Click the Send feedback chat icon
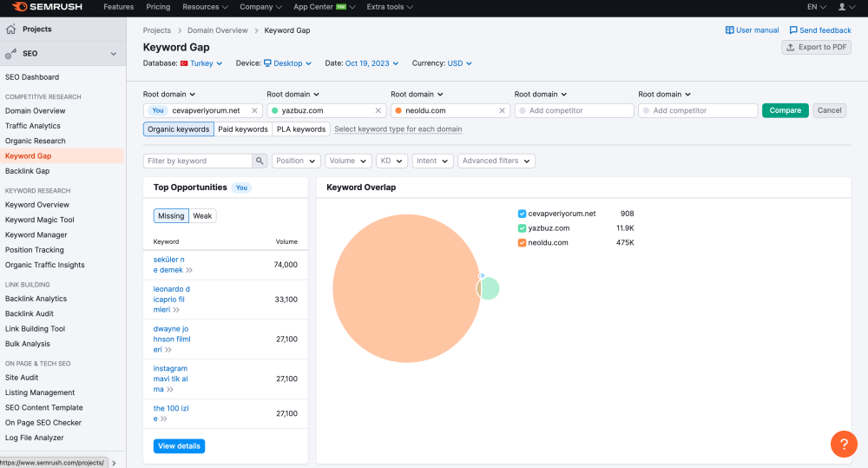The image size is (868, 468). 792,30
